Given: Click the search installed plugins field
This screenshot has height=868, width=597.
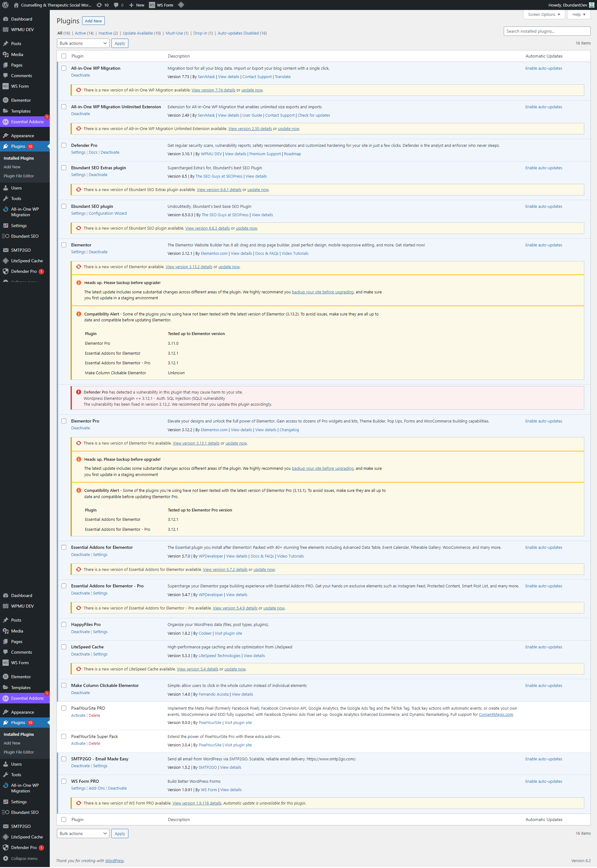Looking at the screenshot, I should pyautogui.click(x=547, y=31).
